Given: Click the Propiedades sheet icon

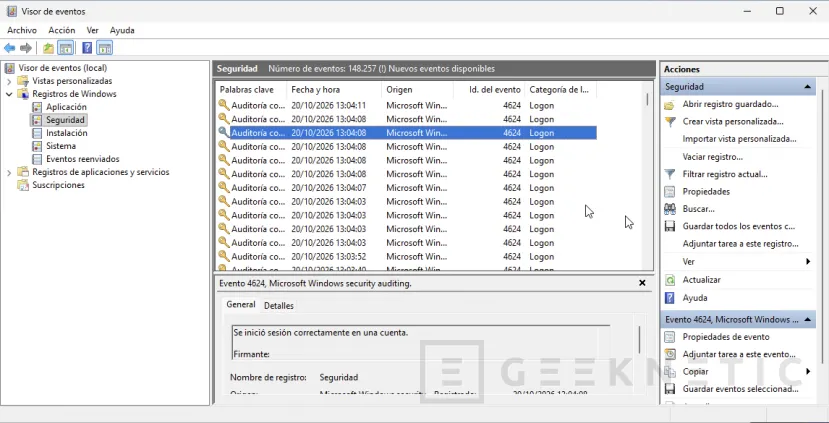Looking at the screenshot, I should click(x=669, y=191).
